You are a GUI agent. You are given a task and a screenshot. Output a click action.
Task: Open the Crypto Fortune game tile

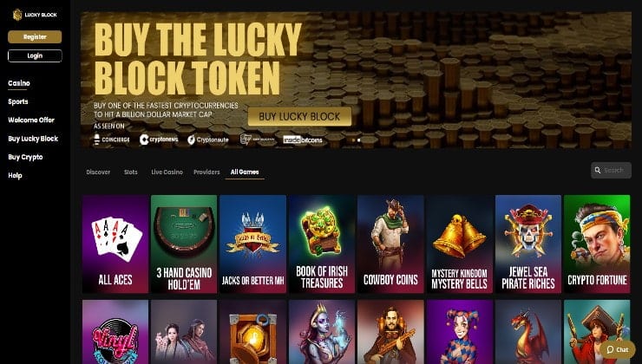pyautogui.click(x=597, y=244)
